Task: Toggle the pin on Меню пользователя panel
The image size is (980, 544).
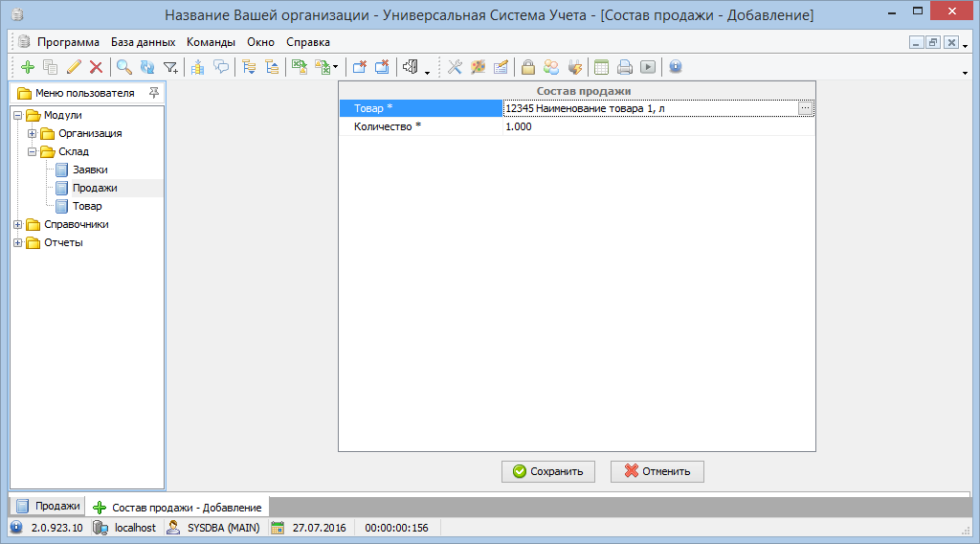Action: (154, 93)
